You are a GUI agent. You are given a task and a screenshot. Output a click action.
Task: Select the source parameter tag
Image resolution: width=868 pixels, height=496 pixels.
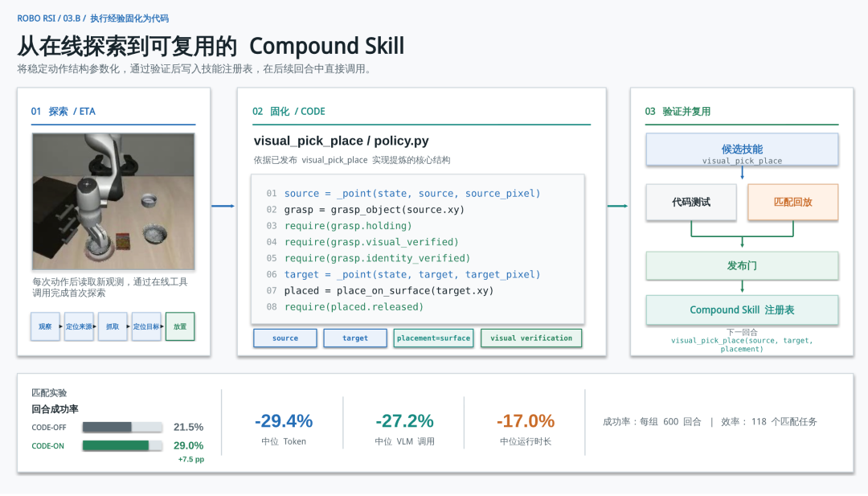point(285,338)
